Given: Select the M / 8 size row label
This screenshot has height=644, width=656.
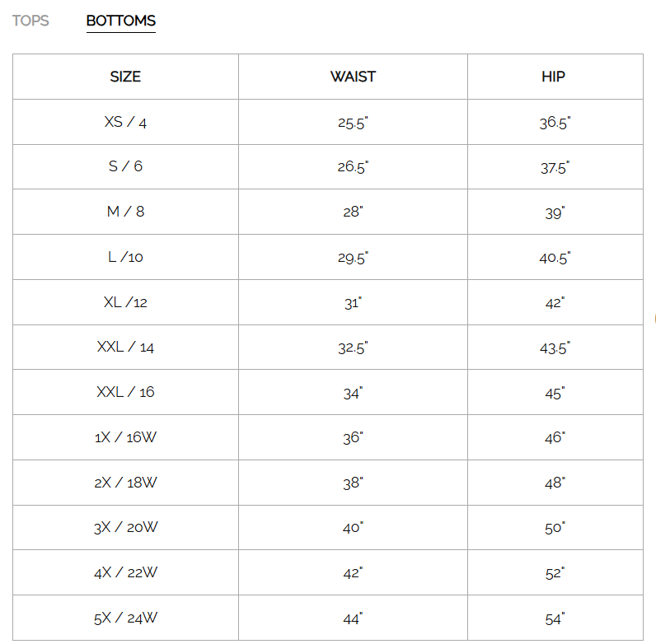Looking at the screenshot, I should point(125,212).
